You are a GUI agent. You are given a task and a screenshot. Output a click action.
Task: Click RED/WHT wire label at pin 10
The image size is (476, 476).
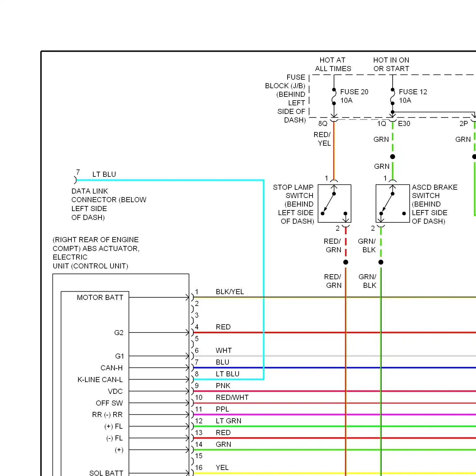[232, 398]
